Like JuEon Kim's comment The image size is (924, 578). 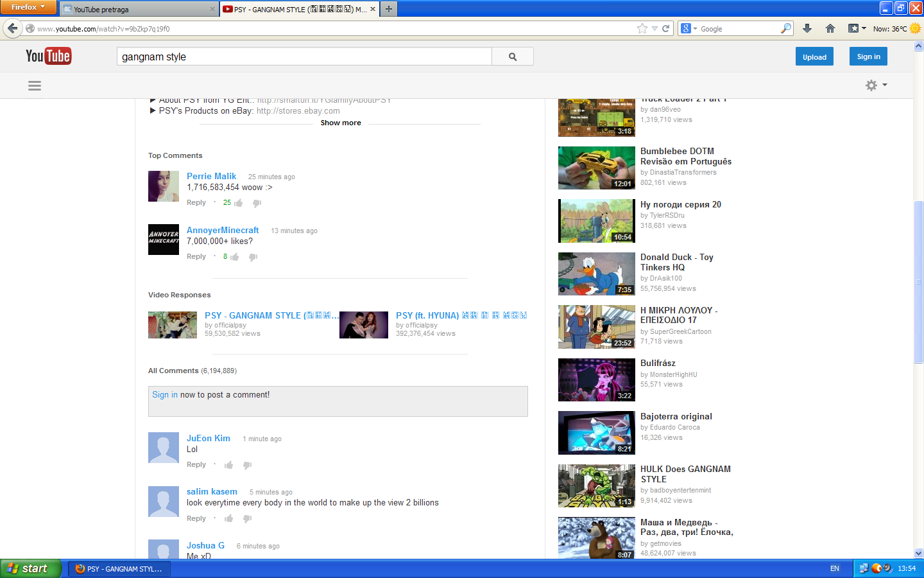(228, 465)
